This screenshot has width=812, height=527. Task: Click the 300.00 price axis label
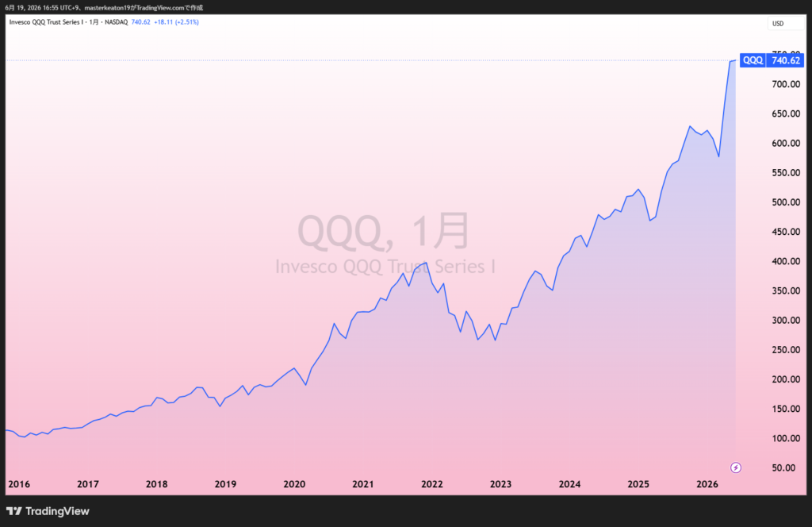point(786,320)
